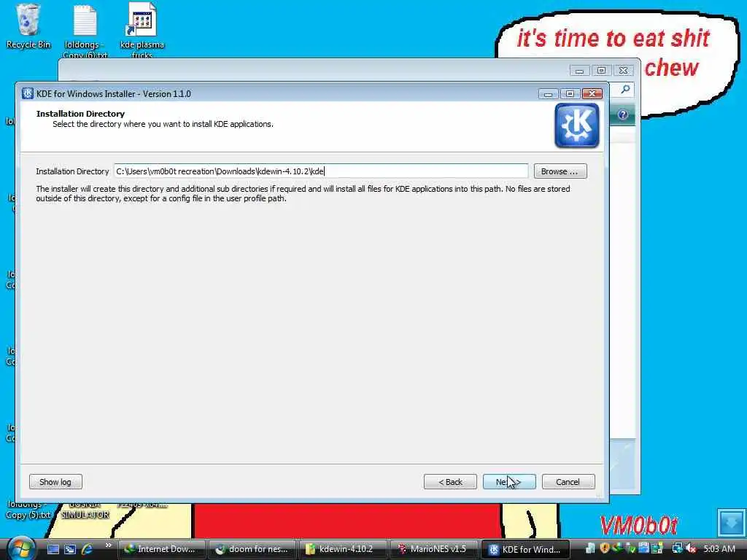Maximize the background window behind the installer
The width and height of the screenshot is (747, 560).
coord(601,71)
